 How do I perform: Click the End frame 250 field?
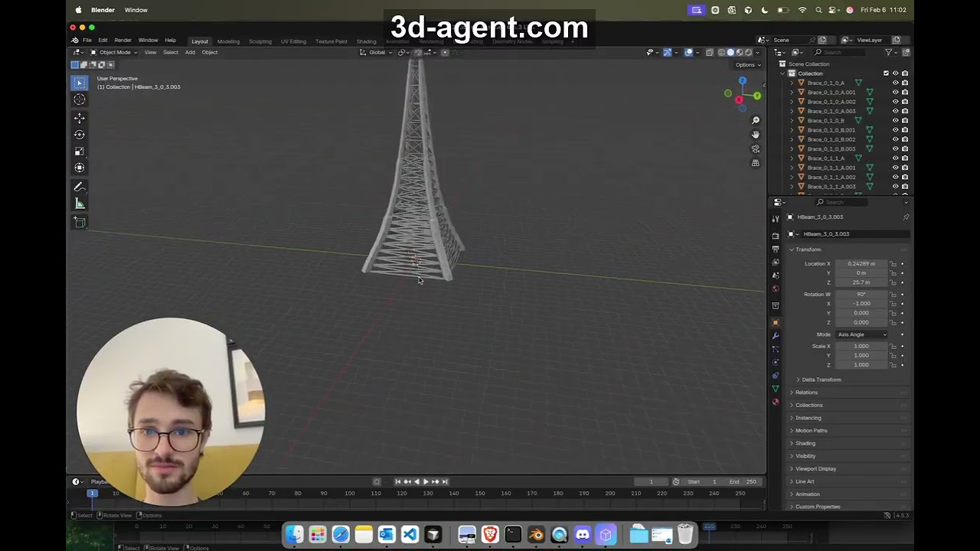pyautogui.click(x=743, y=481)
